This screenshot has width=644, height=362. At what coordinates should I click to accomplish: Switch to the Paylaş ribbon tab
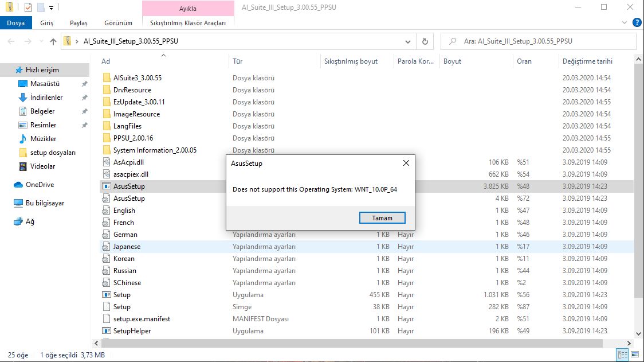click(x=78, y=23)
